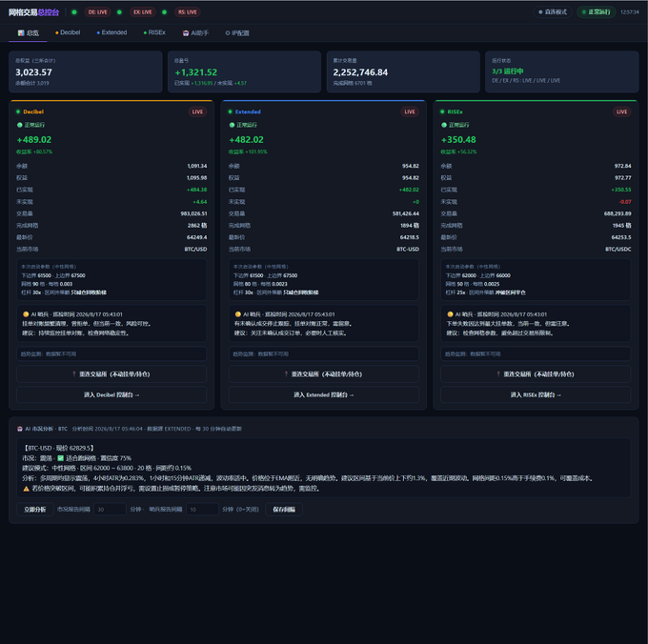Click total equity value 3,023.57

pyautogui.click(x=34, y=72)
